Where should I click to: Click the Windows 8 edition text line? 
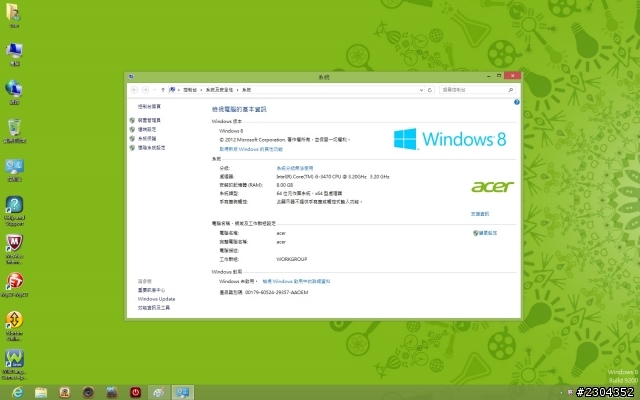click(231, 131)
